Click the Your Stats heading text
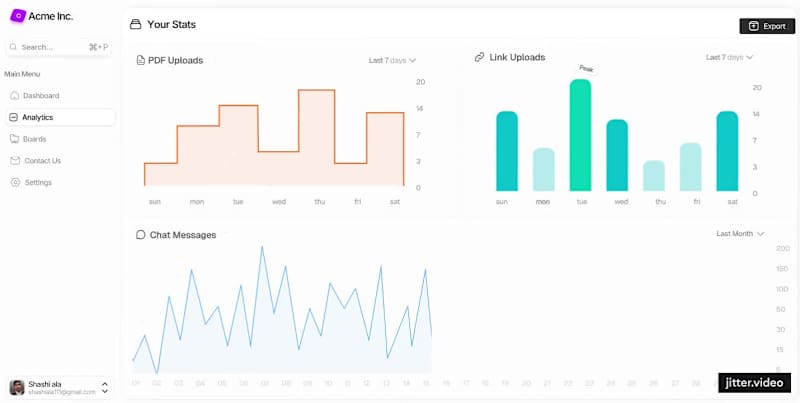Viewport: 800px width, 403px height. click(171, 24)
